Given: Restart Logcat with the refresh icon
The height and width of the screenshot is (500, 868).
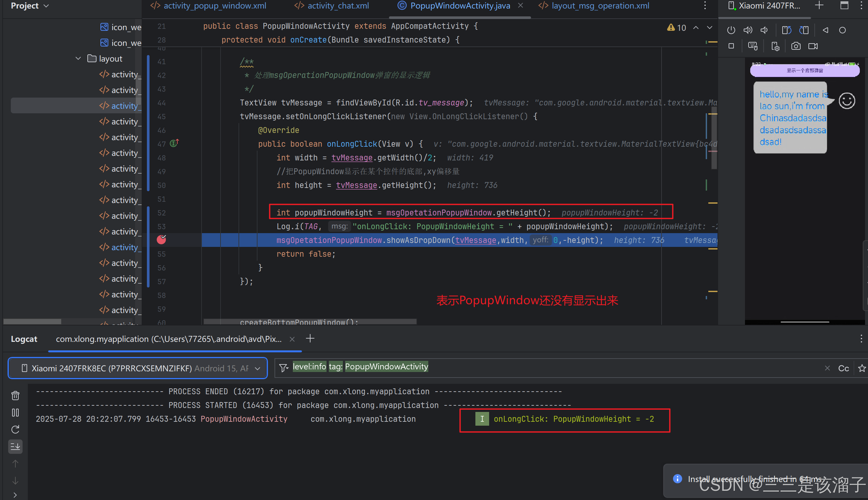Looking at the screenshot, I should pyautogui.click(x=15, y=430).
